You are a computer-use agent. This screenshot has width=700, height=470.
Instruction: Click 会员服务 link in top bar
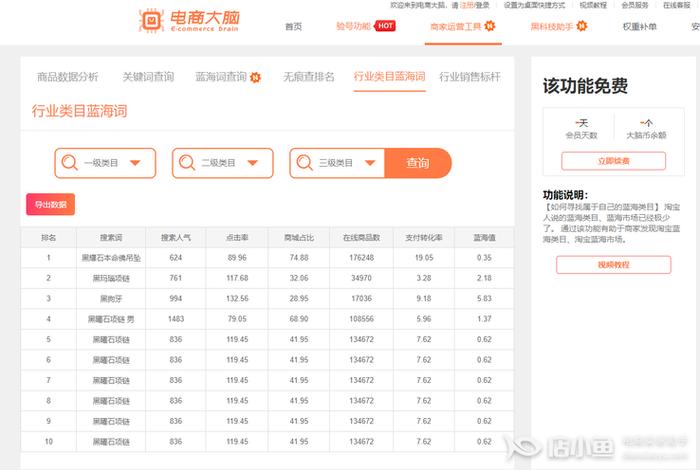635,5
